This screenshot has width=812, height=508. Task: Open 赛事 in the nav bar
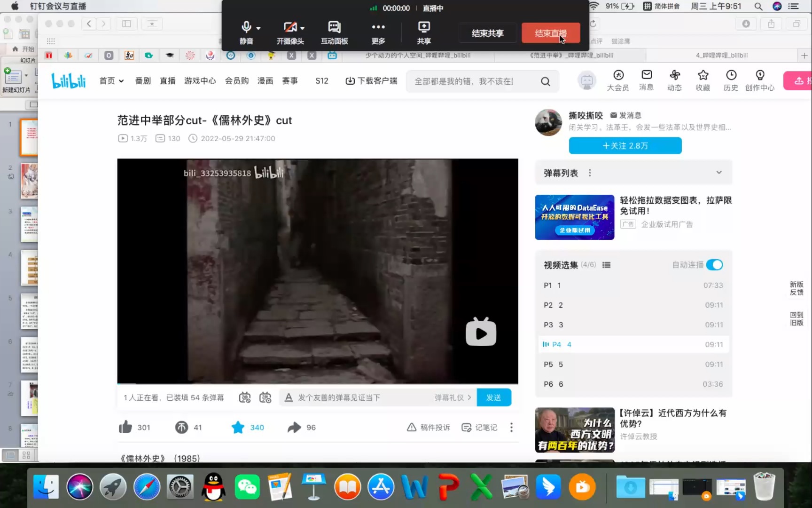(290, 81)
